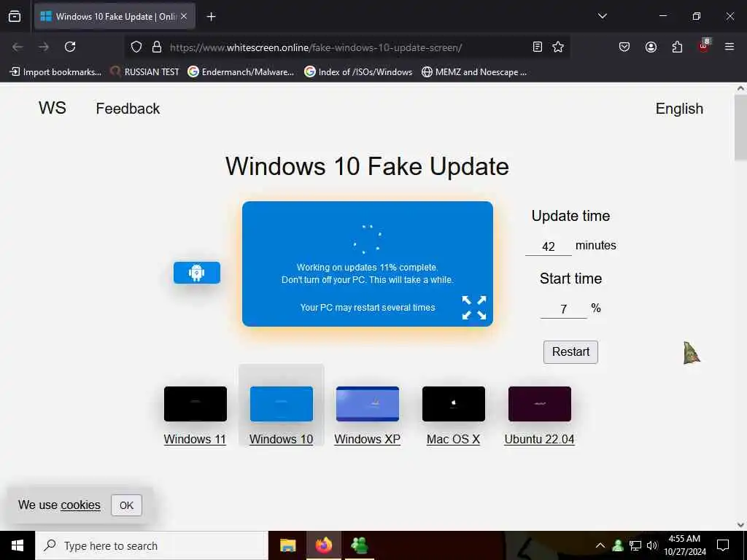Click the Update time minutes field
Viewport: 747px width, 560px height.
pos(549,246)
